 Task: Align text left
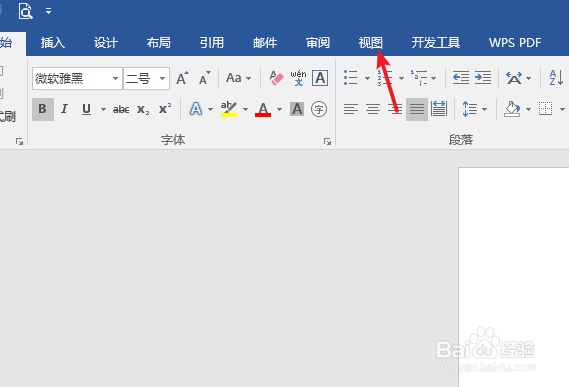click(351, 109)
